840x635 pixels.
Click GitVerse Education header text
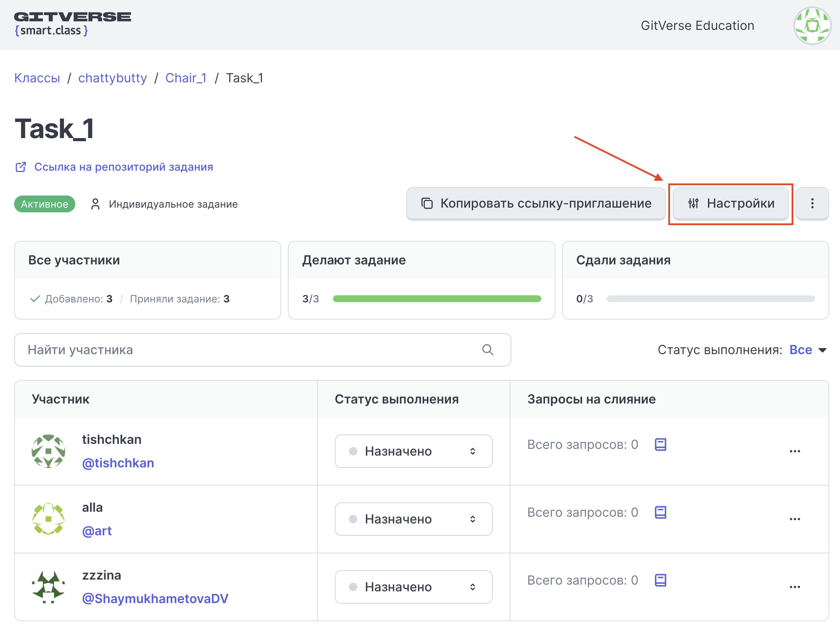coord(698,26)
